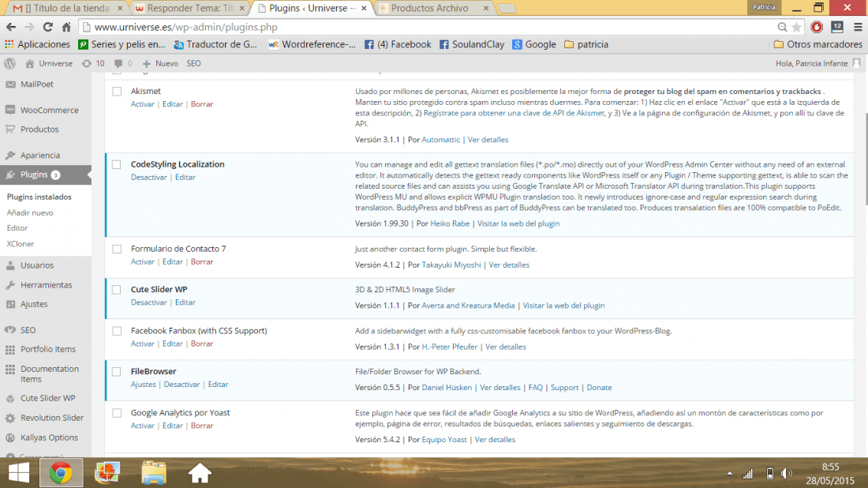
Task: Click the WordPress logo in admin bar
Action: tap(10, 64)
